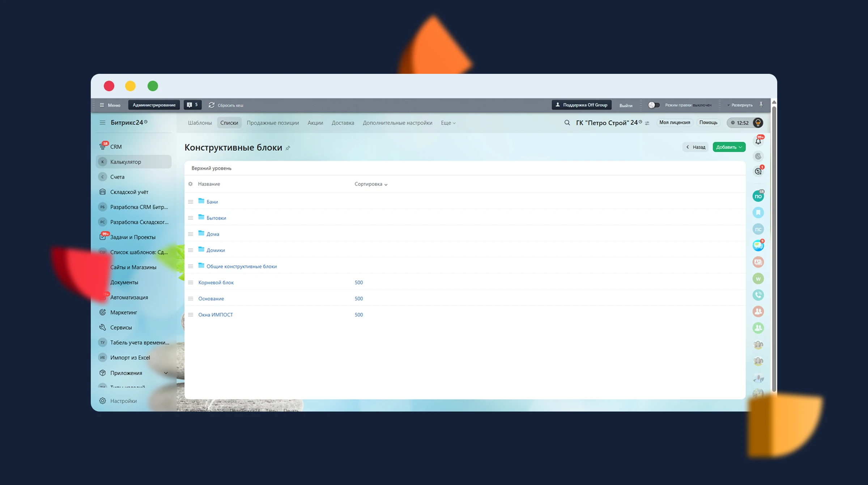Click the user avatar in header
868x485 pixels.
pyautogui.click(x=758, y=123)
